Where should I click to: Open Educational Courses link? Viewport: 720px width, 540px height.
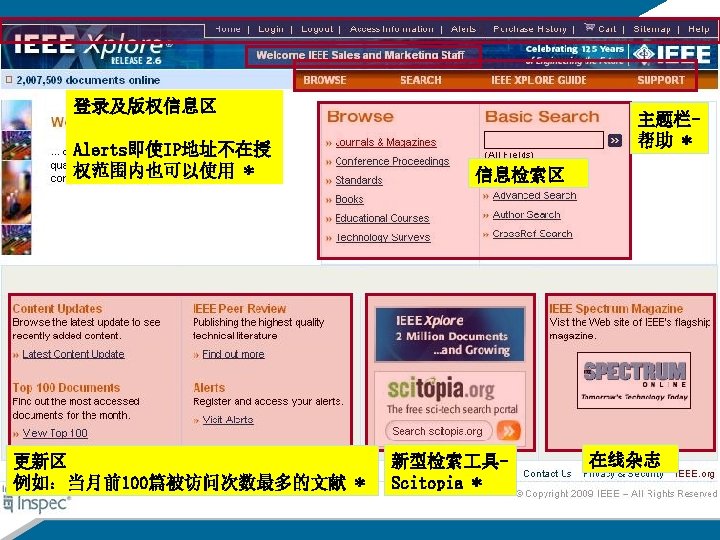382,218
